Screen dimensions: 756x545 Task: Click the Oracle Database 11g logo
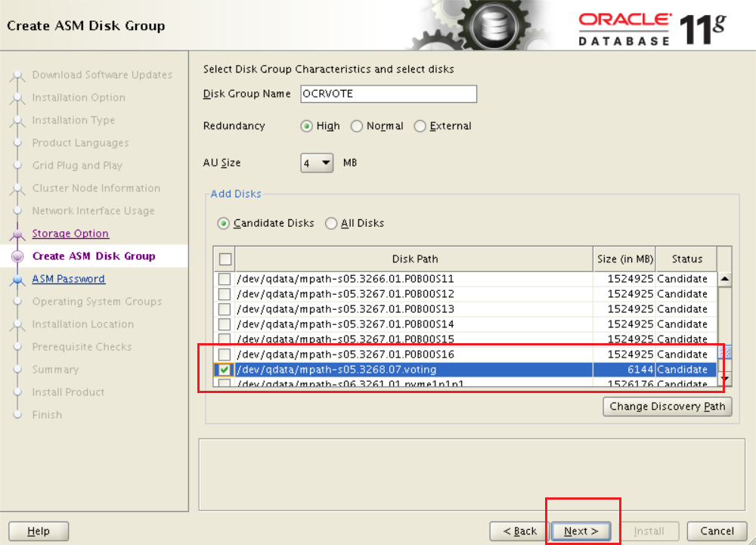652,29
